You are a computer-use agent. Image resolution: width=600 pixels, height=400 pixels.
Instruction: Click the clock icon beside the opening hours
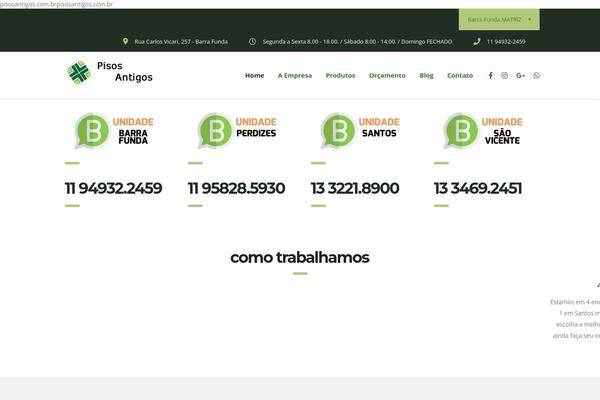pos(253,41)
